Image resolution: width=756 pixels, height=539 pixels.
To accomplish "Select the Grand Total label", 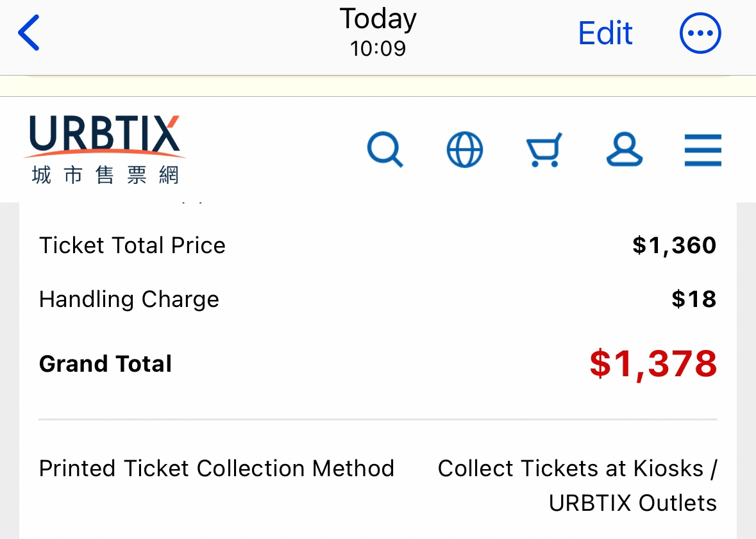I will [106, 363].
